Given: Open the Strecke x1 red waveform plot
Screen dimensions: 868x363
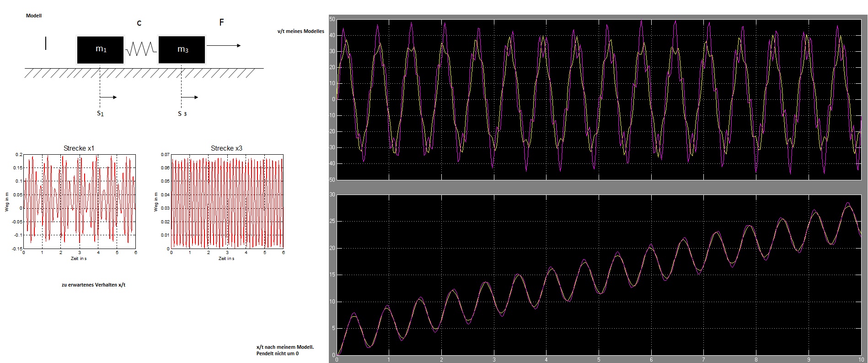Looking at the screenshot, I should click(80, 202).
